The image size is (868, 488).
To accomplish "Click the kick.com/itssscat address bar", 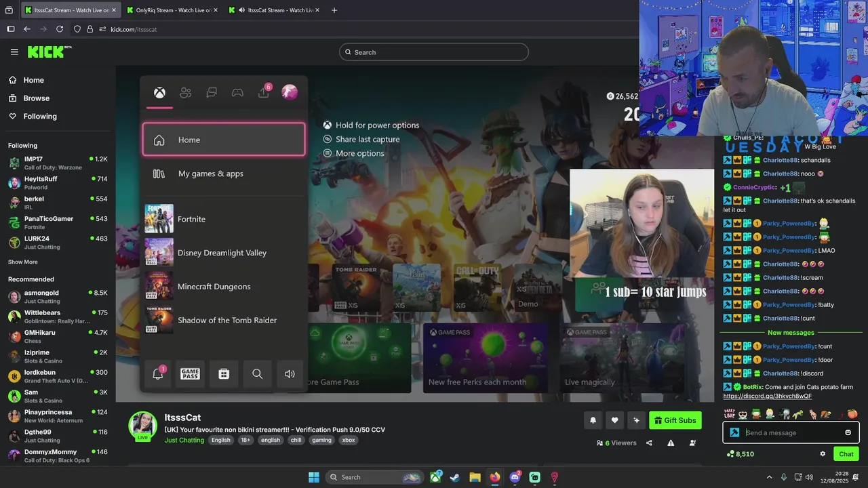I will point(134,29).
